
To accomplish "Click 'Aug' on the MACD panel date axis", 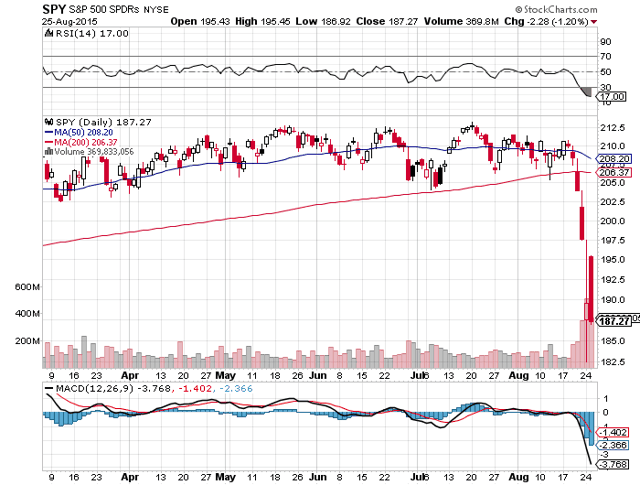I will [x=518, y=477].
